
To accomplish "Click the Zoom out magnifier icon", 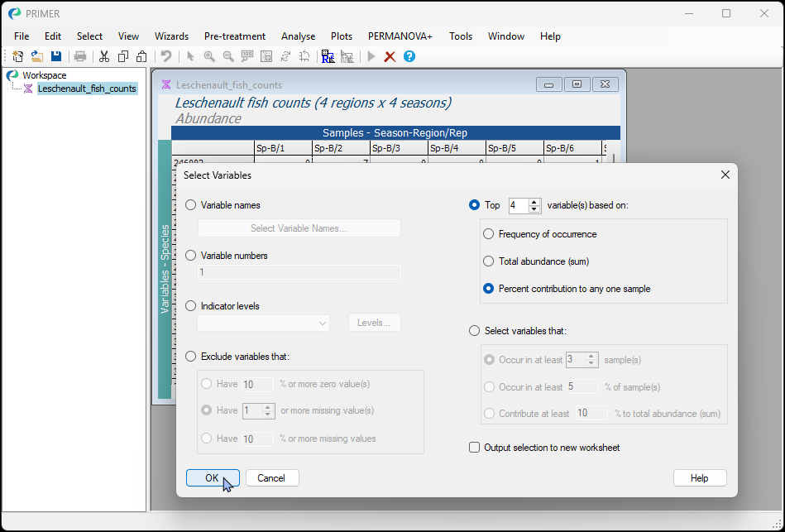I will tap(228, 56).
